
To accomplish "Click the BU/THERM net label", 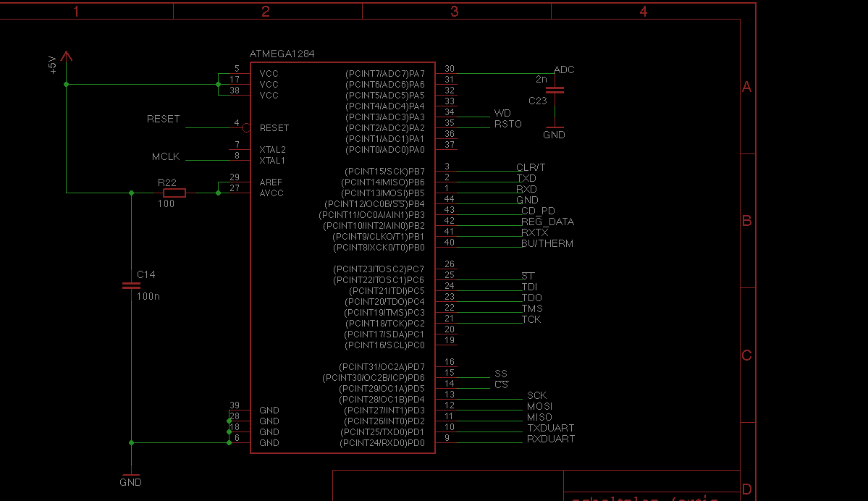I will (547, 243).
